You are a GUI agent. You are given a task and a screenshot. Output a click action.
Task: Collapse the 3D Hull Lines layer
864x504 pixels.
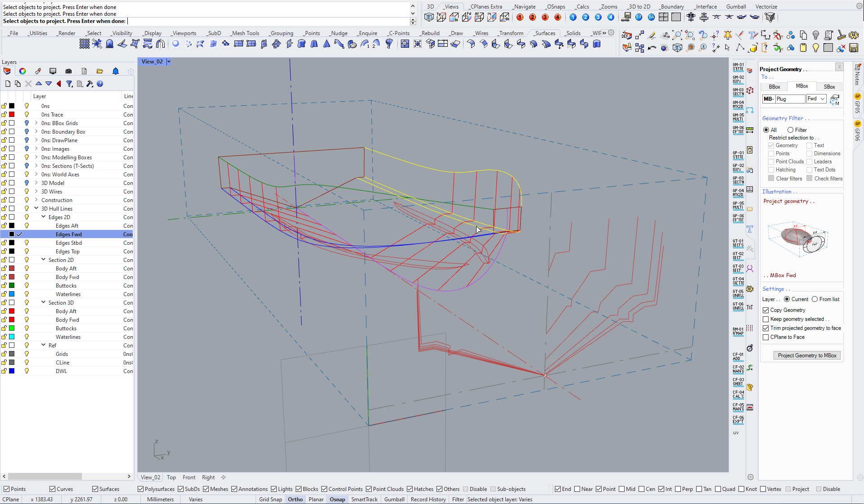[36, 209]
